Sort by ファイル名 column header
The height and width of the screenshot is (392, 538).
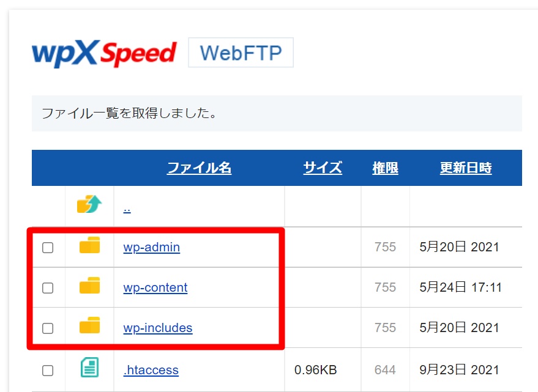[200, 168]
